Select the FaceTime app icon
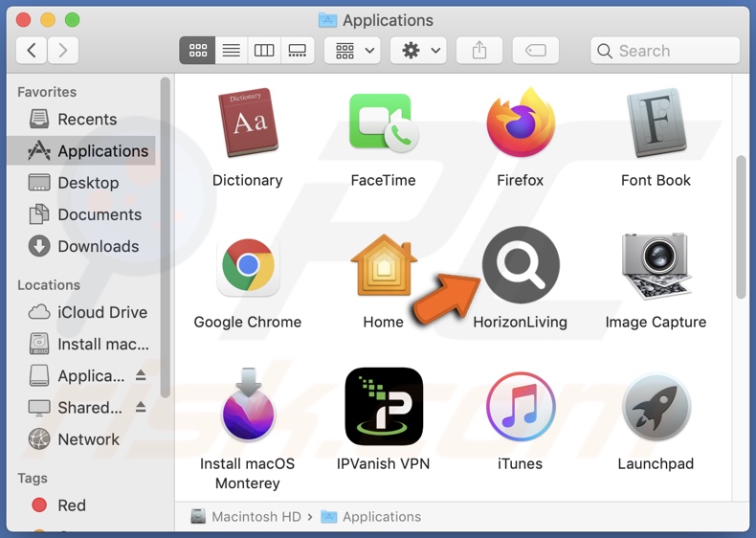This screenshot has height=538, width=756. pos(384,123)
